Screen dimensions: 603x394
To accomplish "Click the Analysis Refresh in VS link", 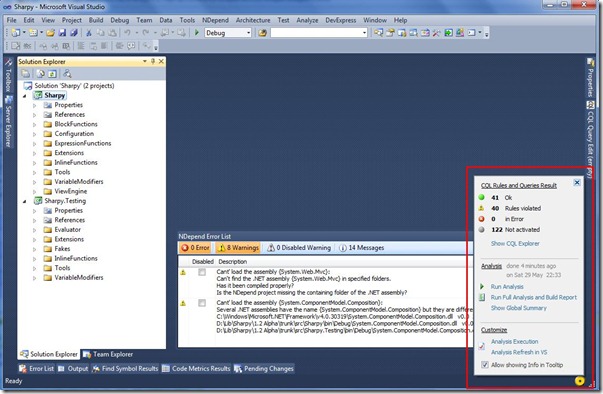I will tap(519, 352).
